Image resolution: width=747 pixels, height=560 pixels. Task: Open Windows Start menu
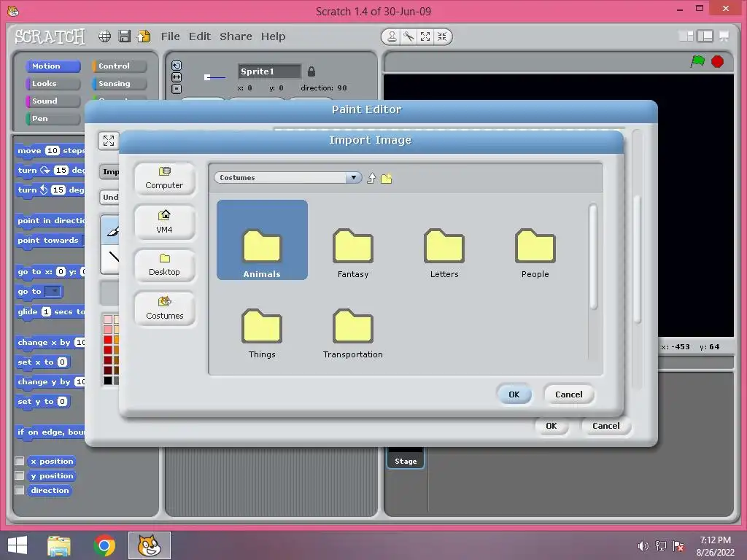pos(18,545)
